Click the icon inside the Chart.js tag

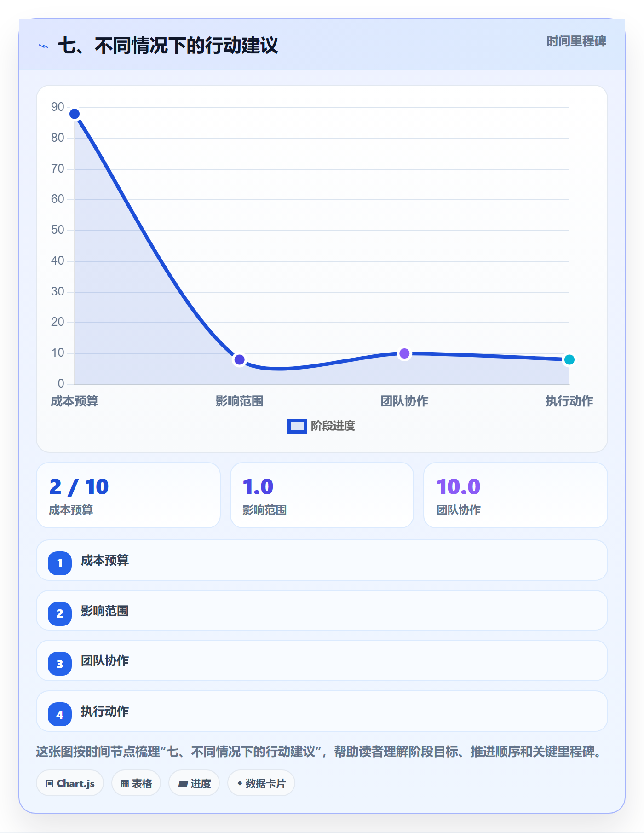pos(50,784)
